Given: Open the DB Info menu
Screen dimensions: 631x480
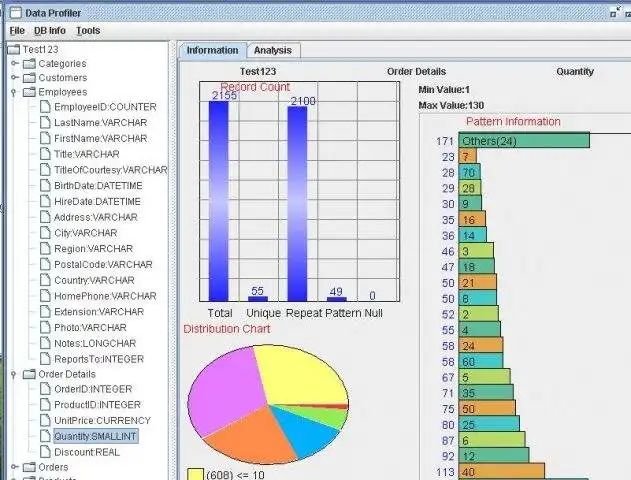Looking at the screenshot, I should pyautogui.click(x=50, y=31).
